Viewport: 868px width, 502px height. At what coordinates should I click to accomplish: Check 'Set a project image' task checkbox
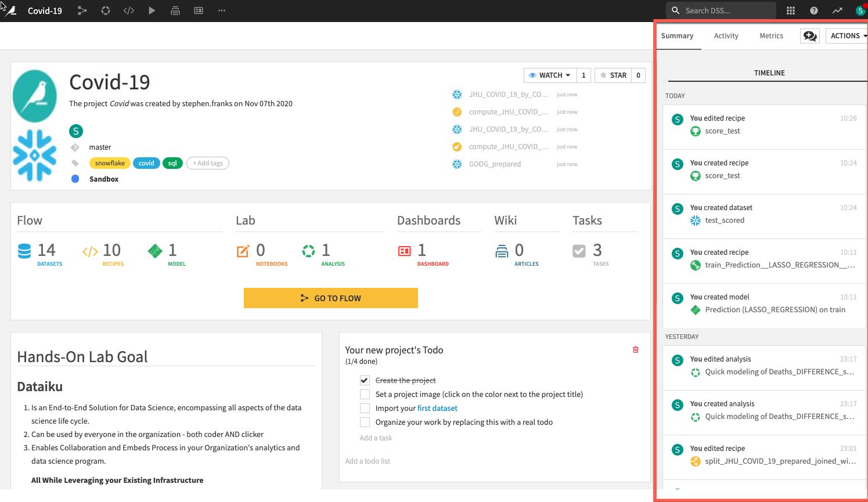(x=365, y=394)
